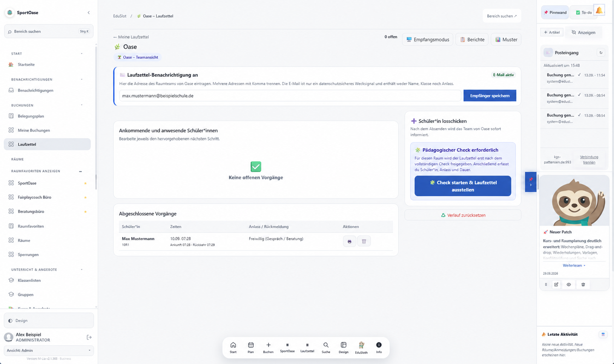Screen dimensions: 614x364
Task: Print Max Mustermann's completed entry
Action: 349,241
